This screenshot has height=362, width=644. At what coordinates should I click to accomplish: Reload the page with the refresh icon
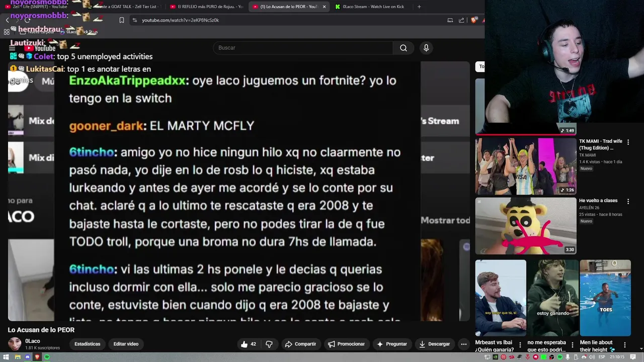tap(27, 20)
